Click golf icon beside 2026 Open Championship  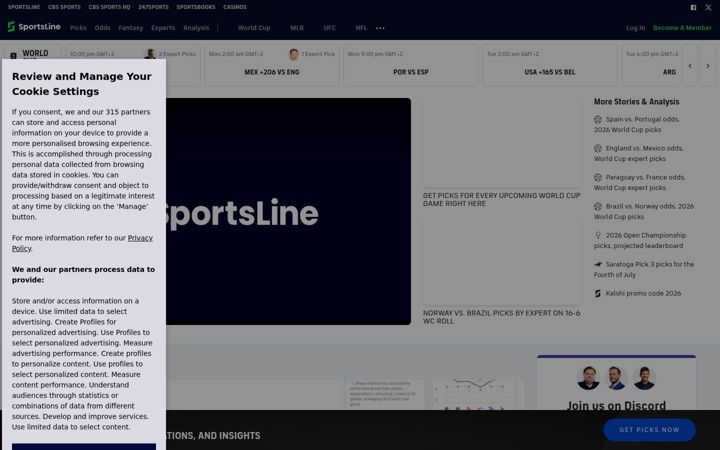click(598, 235)
